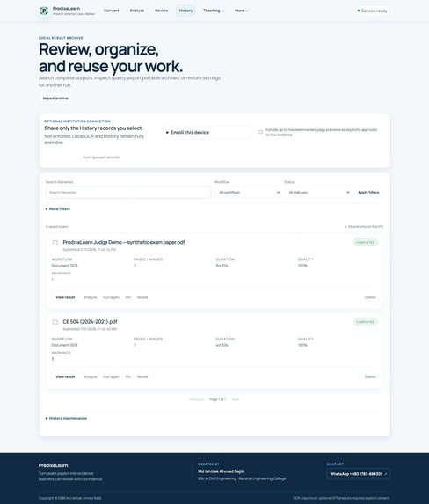This screenshot has height=504, width=429.
Task: Click the Import archive button
Action: [x=55, y=99]
